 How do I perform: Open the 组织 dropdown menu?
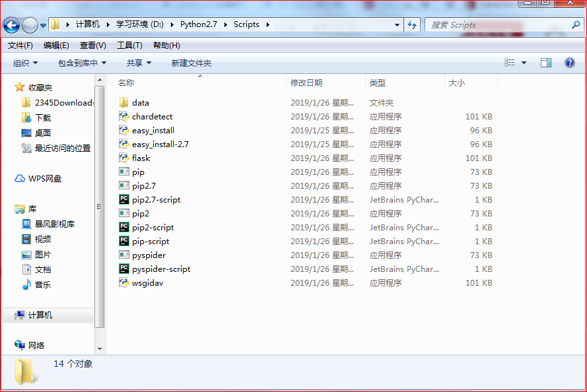[24, 62]
